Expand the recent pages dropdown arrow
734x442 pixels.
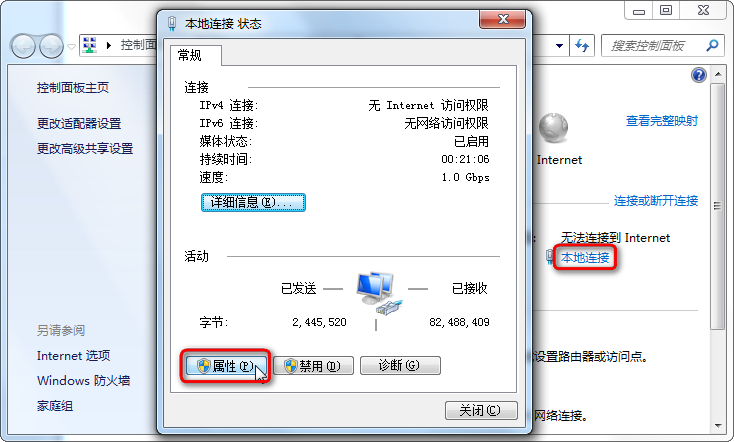(x=71, y=46)
